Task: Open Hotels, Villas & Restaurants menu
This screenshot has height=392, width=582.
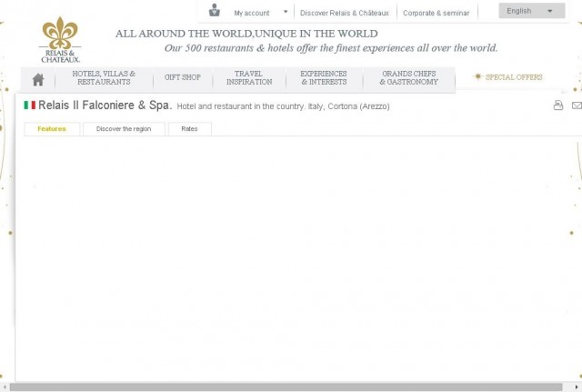Action: coord(104,77)
